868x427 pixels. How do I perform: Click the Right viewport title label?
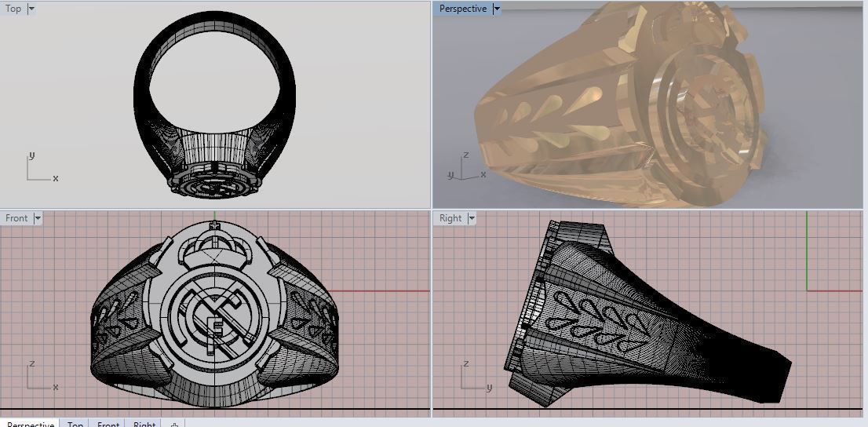pos(450,218)
